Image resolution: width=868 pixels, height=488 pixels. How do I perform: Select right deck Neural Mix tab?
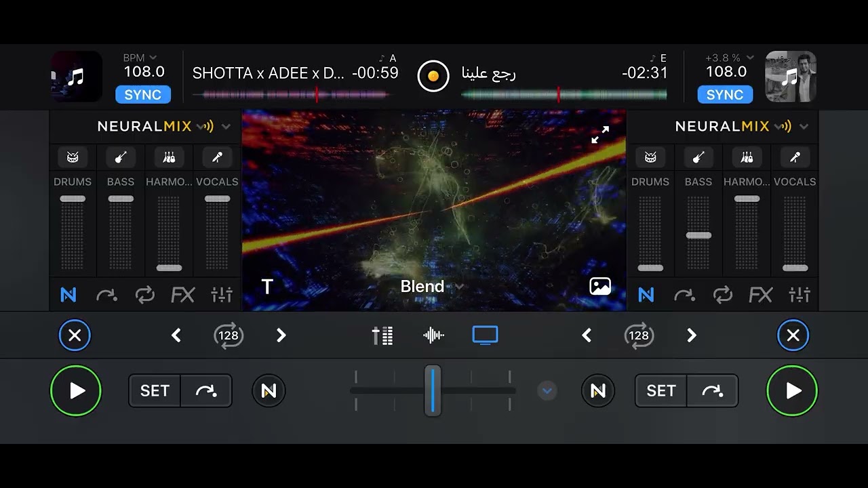click(x=646, y=295)
